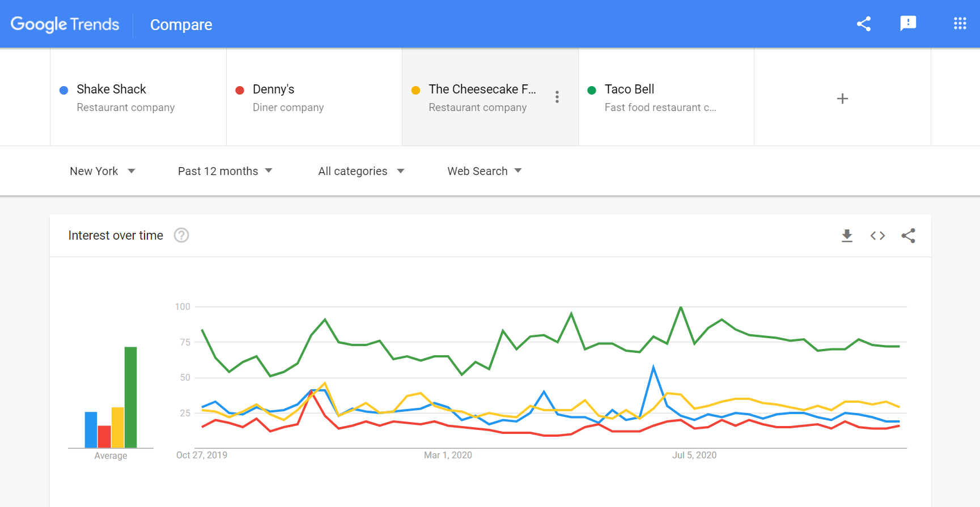This screenshot has width=980, height=507.
Task: Click the Shake Shack term label
Action: pyautogui.click(x=110, y=89)
